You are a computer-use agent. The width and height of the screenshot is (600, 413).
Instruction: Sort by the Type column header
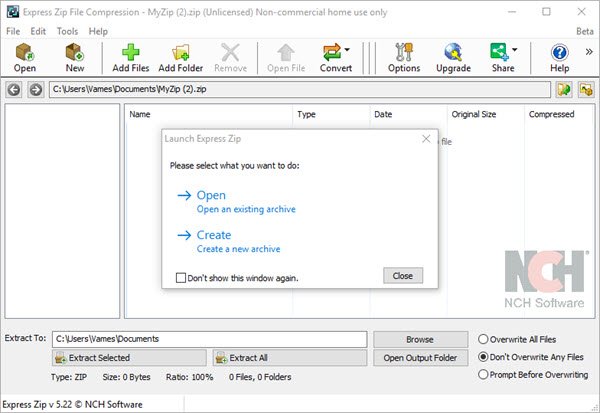pos(307,114)
